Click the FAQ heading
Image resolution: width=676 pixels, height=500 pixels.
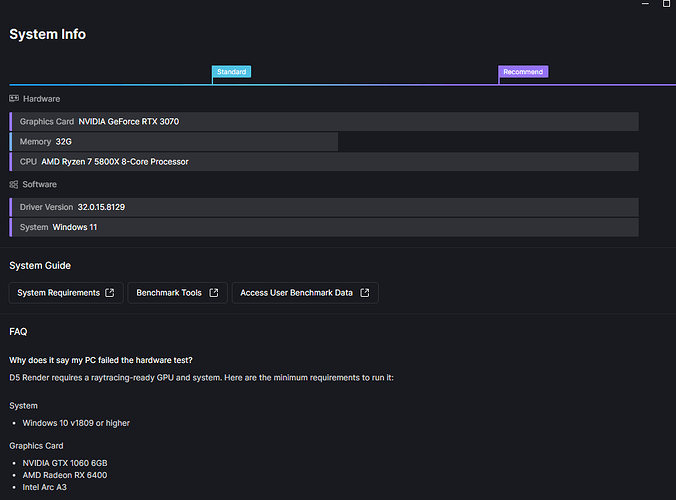18,331
